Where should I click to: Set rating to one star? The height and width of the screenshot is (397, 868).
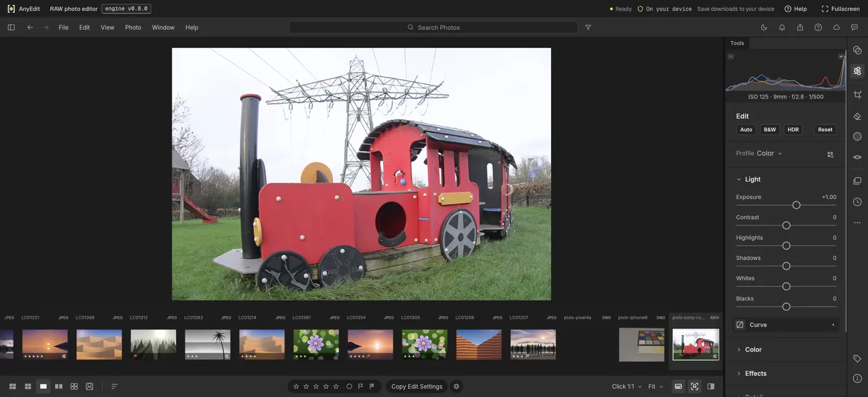click(x=296, y=386)
